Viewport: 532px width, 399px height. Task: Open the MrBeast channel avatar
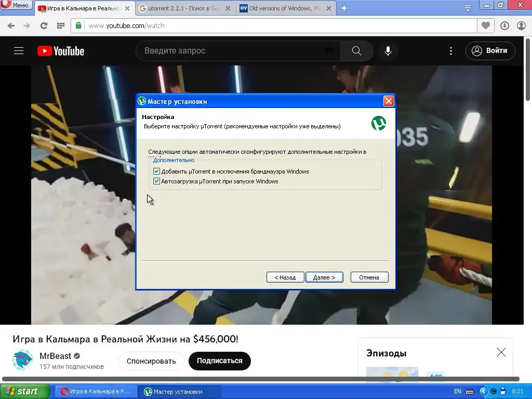tap(23, 360)
